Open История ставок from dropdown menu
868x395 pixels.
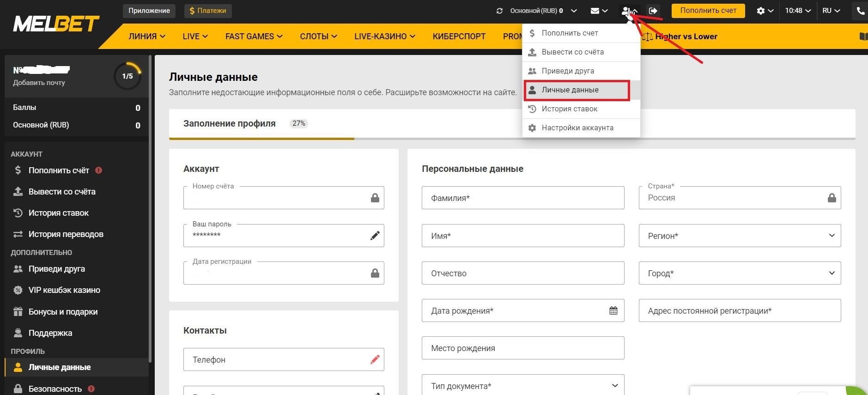[581, 109]
